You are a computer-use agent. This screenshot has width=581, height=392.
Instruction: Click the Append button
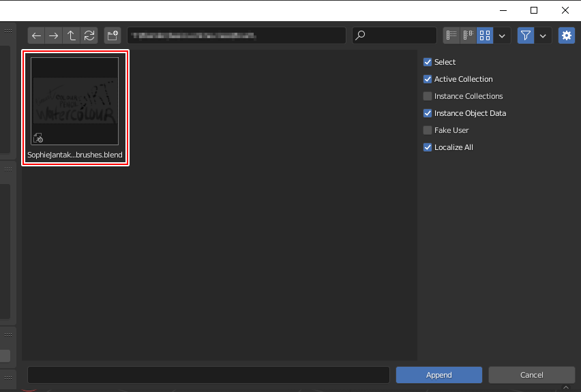[x=438, y=375]
